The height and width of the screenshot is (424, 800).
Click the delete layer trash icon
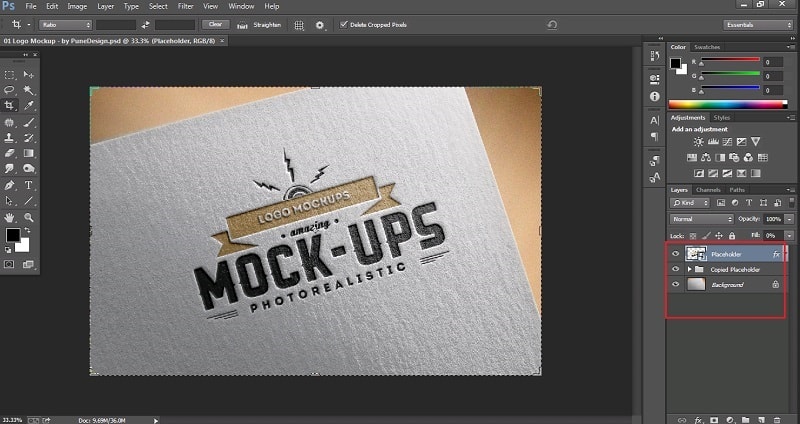point(775,418)
